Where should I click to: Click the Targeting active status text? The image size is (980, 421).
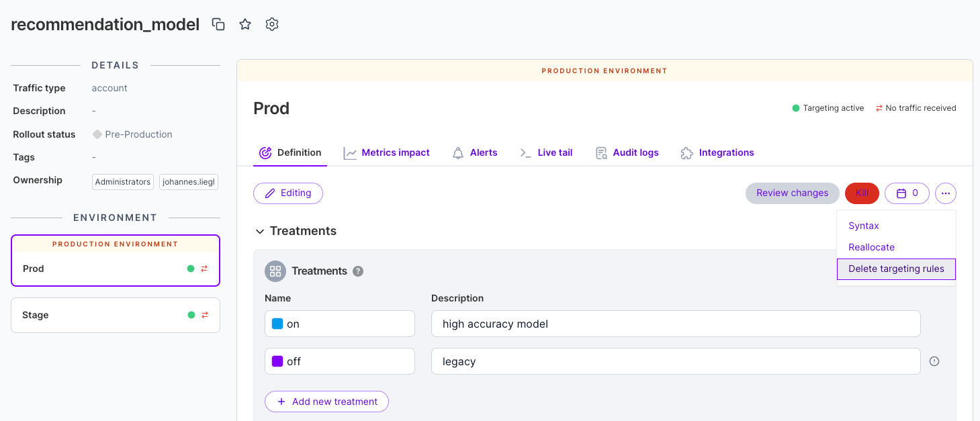(834, 108)
